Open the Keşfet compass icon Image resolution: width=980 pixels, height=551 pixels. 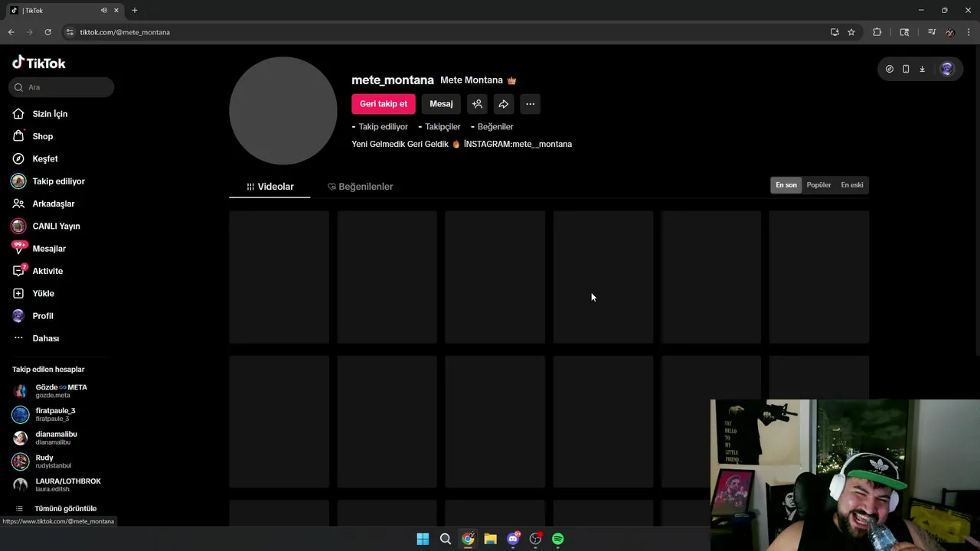[18, 158]
